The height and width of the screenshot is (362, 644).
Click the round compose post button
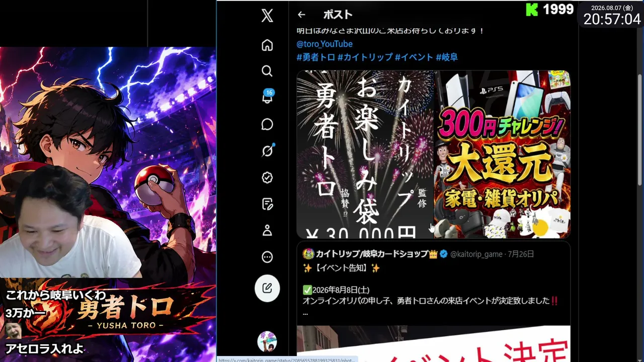click(267, 288)
